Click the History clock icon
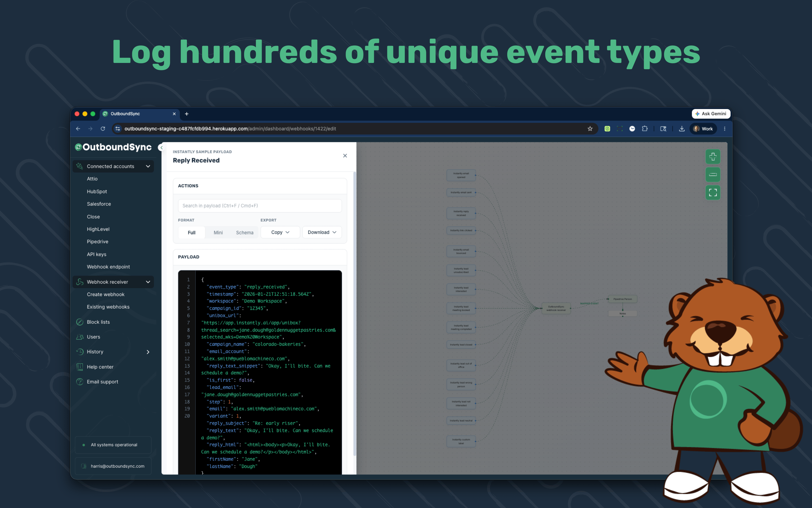This screenshot has width=812, height=508. tap(80, 352)
